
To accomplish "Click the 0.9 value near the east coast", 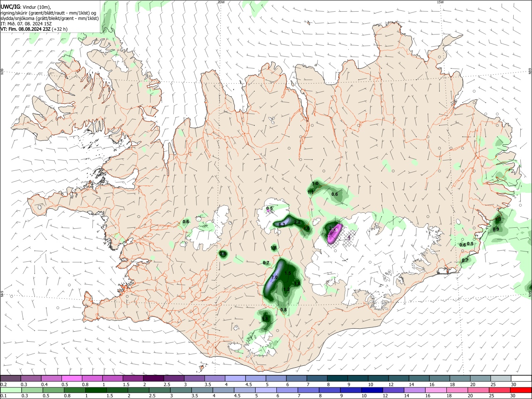I will 496,229.
